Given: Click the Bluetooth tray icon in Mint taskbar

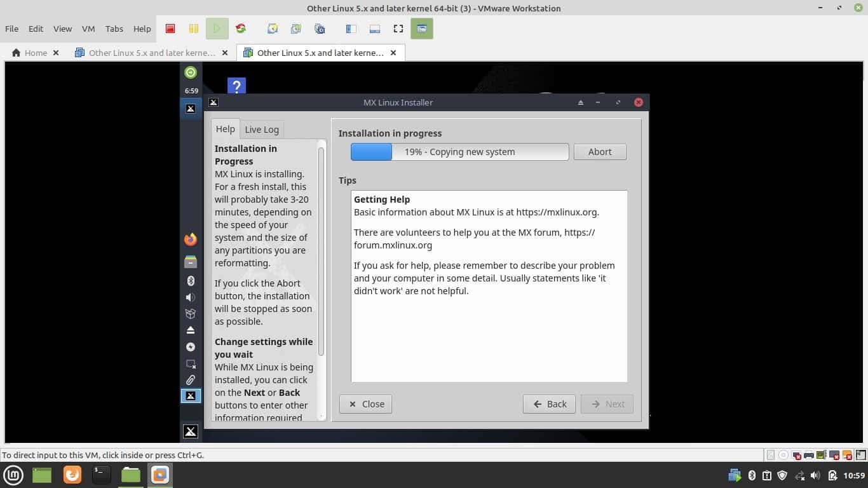Looking at the screenshot, I should [752, 475].
